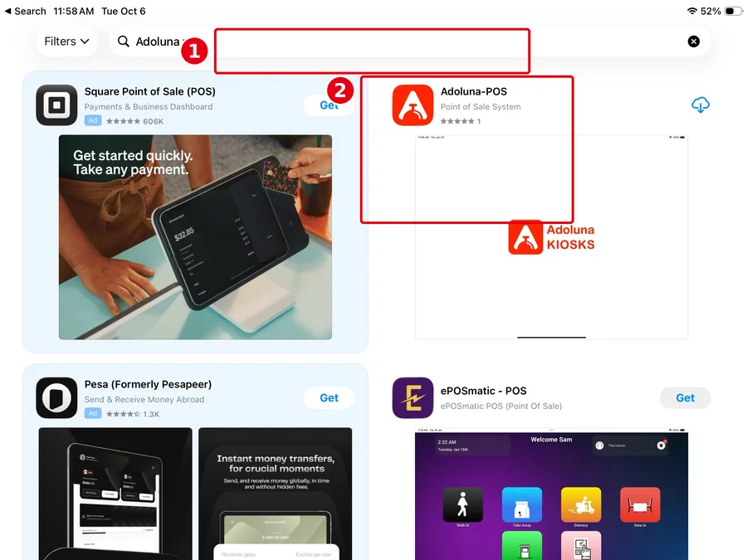The width and height of the screenshot is (747, 560).
Task: Click into the Adoluna search field
Action: tap(409, 41)
